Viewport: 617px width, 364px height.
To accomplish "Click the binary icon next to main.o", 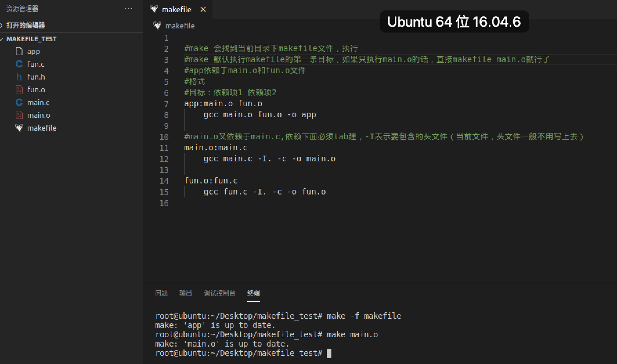I will 19,115.
